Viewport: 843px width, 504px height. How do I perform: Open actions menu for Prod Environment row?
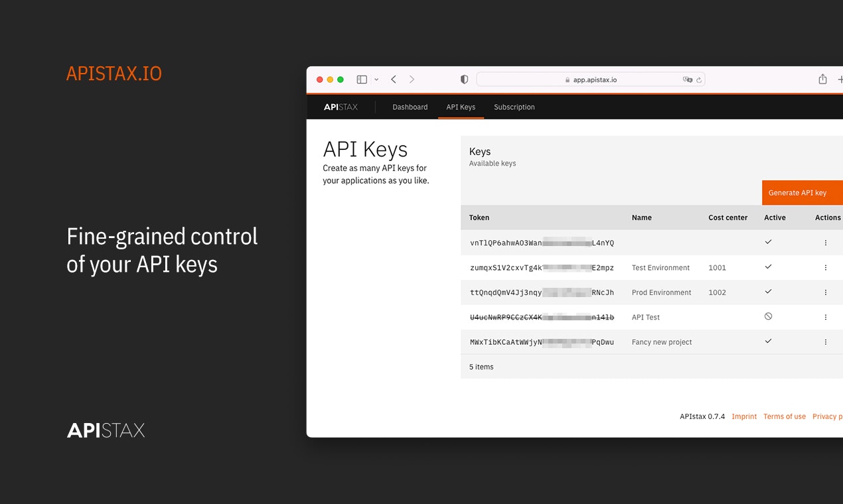[826, 292]
